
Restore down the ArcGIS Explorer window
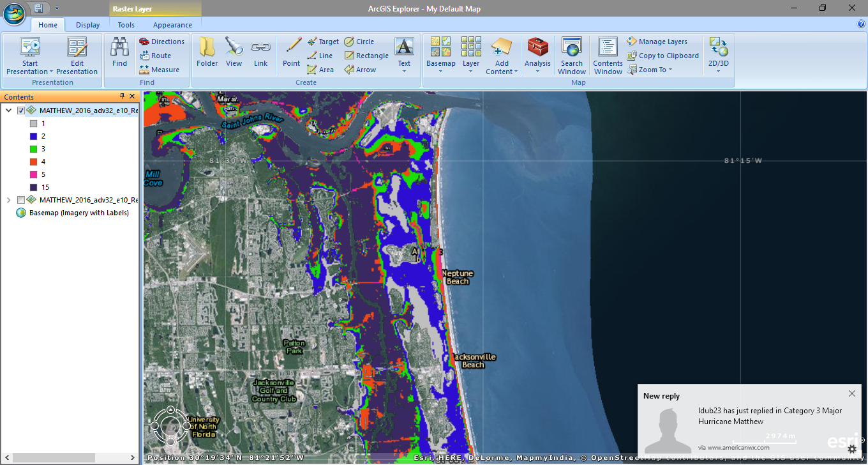[x=823, y=8]
